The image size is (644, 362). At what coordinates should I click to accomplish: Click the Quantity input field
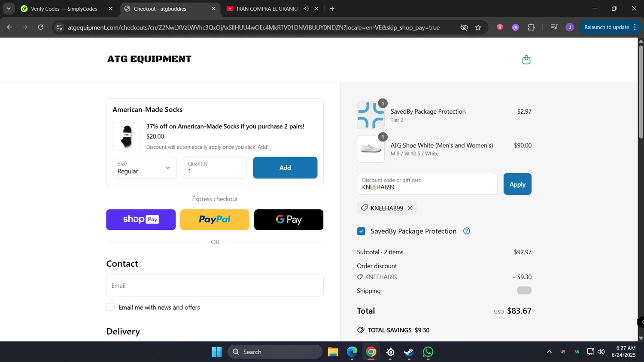pos(215,168)
